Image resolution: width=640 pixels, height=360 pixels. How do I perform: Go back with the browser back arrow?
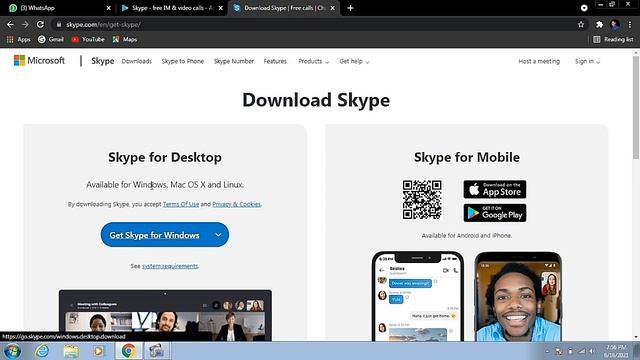pos(10,24)
